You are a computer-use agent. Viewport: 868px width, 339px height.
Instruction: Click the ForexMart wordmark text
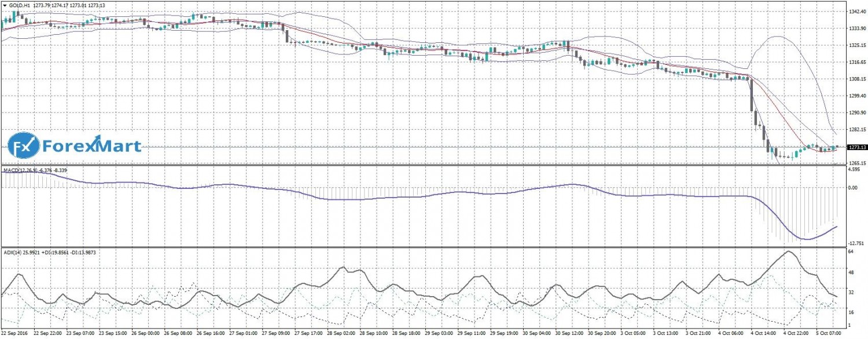(x=91, y=145)
